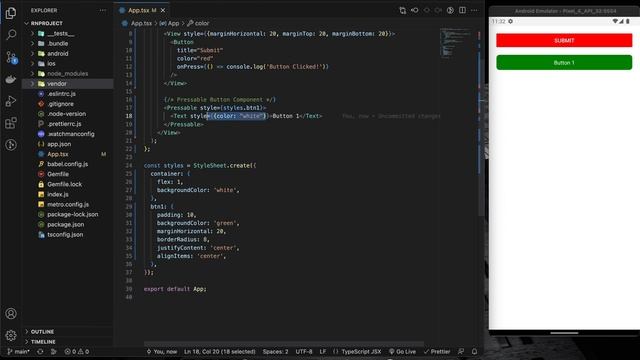Image resolution: width=640 pixels, height=360 pixels.
Task: Open the Manage gear icon
Action: point(11,336)
